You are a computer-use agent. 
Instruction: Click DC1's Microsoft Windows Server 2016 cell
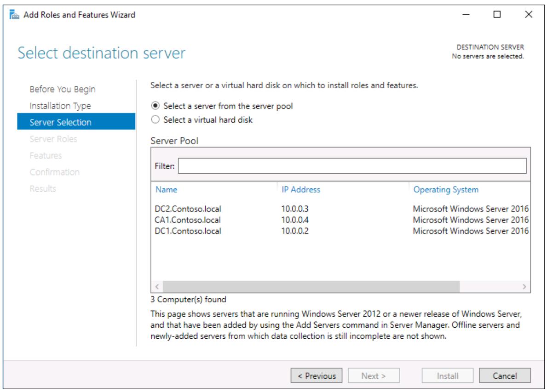click(x=471, y=231)
